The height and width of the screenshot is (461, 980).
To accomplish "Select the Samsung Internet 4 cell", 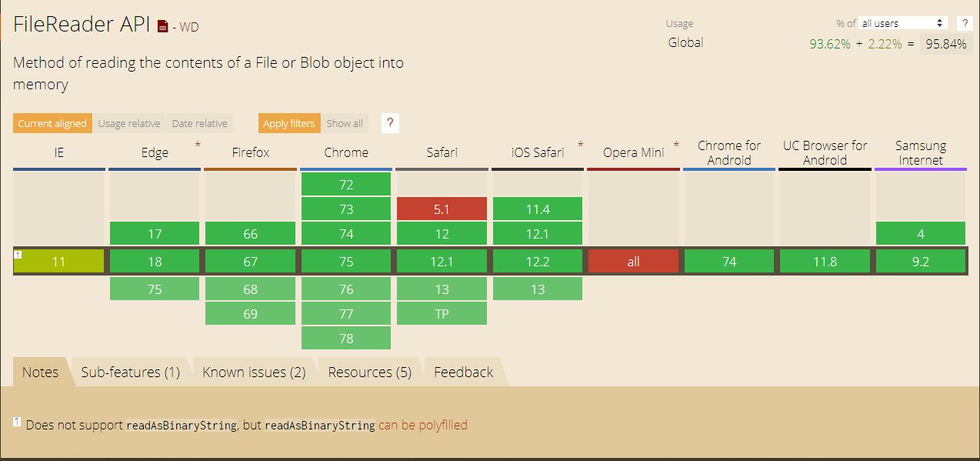I will pos(921,234).
